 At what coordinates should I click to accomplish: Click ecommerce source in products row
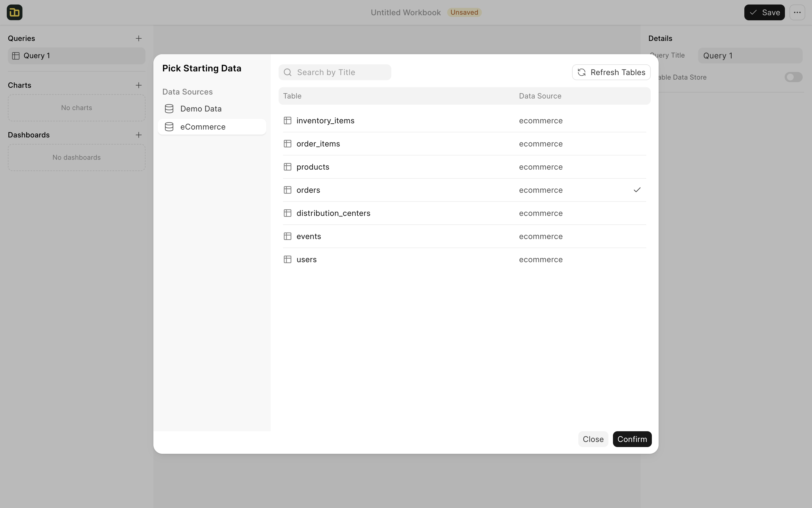(x=540, y=167)
